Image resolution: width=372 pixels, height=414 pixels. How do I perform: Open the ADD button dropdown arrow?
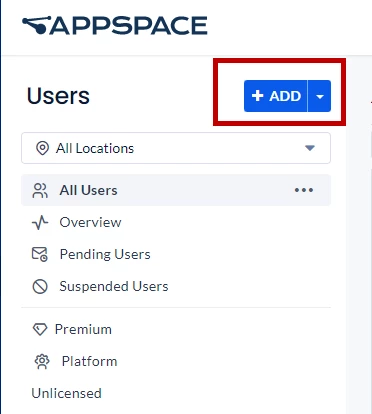click(x=320, y=96)
